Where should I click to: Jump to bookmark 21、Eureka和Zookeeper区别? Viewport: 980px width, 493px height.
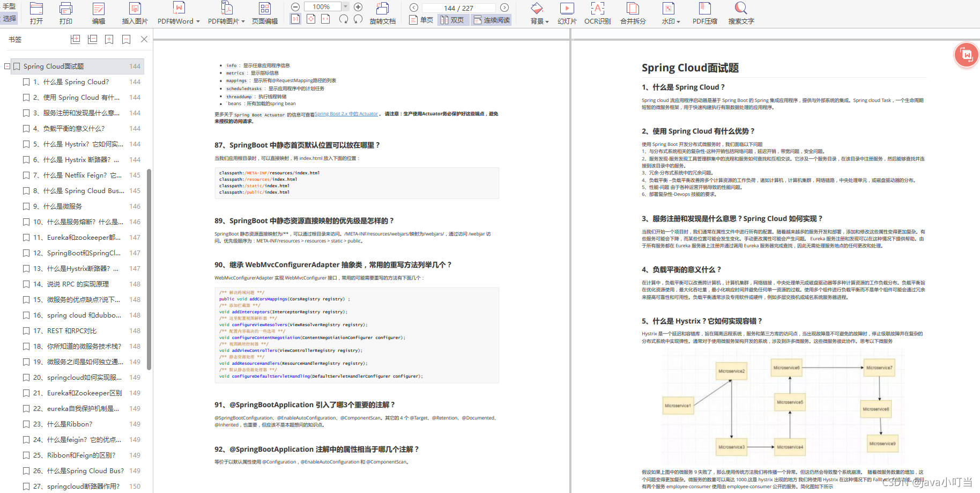click(x=78, y=393)
